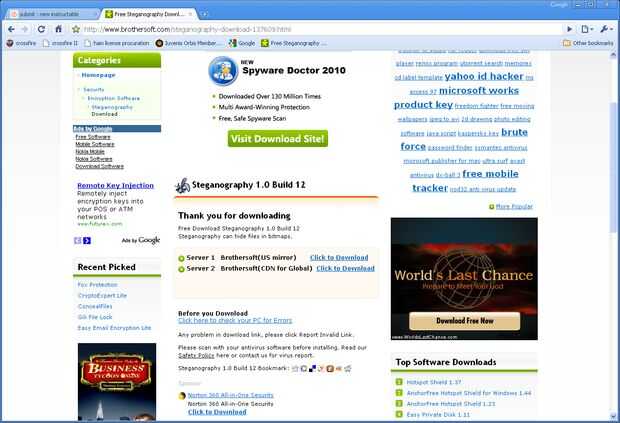
Task: Open the wrench settings menu
Action: pyautogui.click(x=606, y=29)
